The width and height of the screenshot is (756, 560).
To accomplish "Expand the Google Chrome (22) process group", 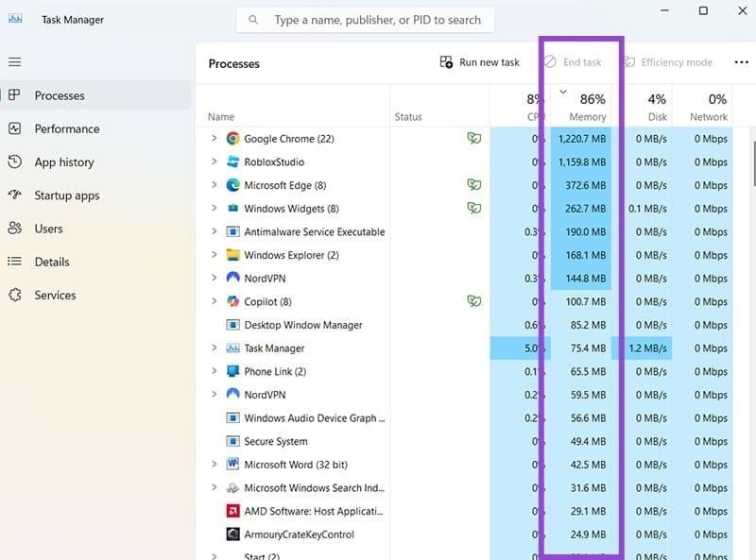I will click(215, 138).
